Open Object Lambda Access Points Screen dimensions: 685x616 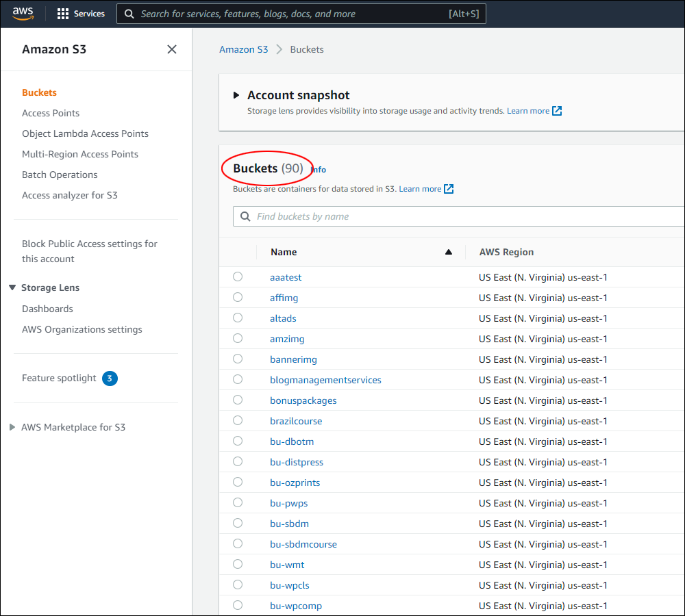(x=85, y=133)
